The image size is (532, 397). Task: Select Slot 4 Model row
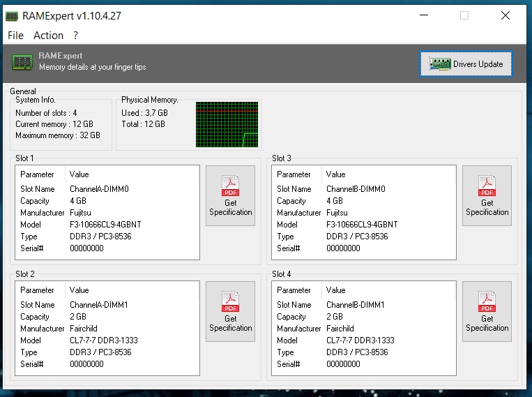coord(364,340)
